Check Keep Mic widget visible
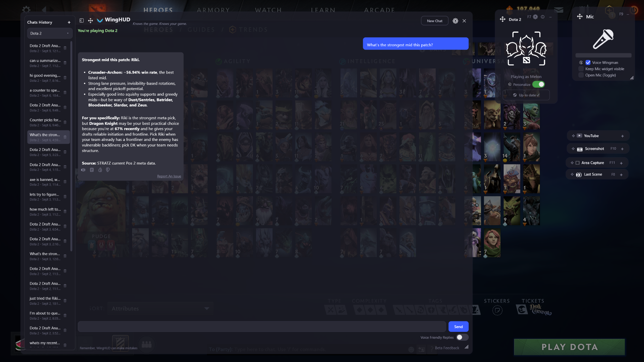Viewport: 644px width, 362px height. pos(581,69)
